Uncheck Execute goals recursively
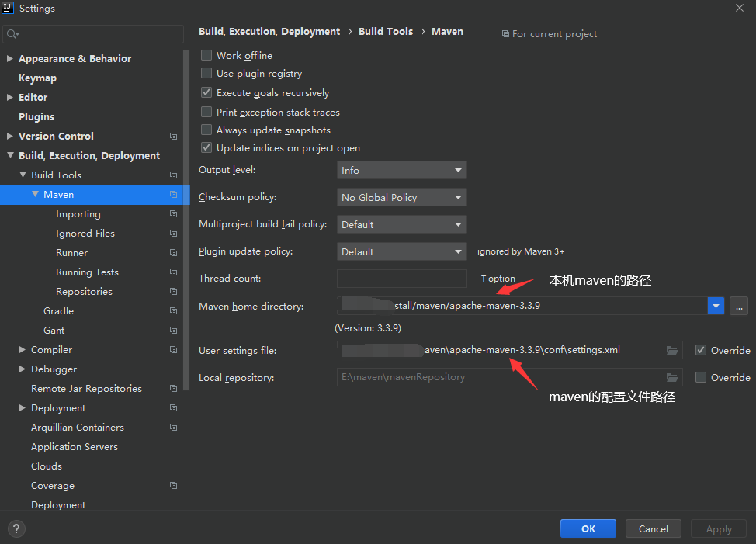Screen dimensions: 756x544 pos(206,92)
